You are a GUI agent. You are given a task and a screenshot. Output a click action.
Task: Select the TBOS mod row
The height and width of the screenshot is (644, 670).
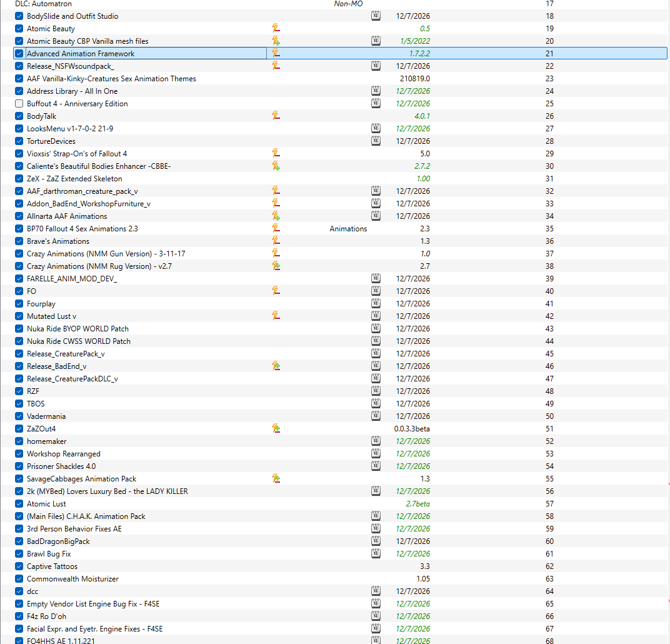click(x=334, y=403)
